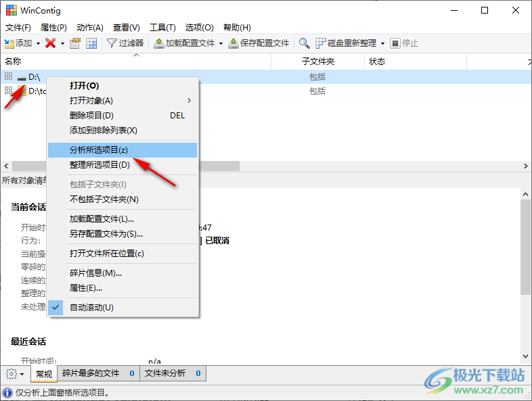Choose 整理所选项目(D) entry
The width and height of the screenshot is (532, 401).
tap(123, 165)
